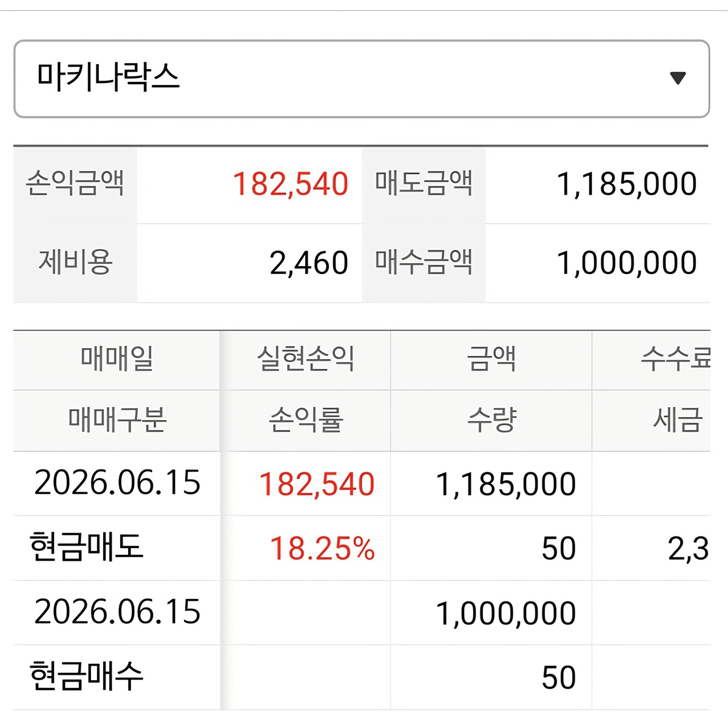
Task: Click the 매매구분 column header
Action: tap(116, 420)
